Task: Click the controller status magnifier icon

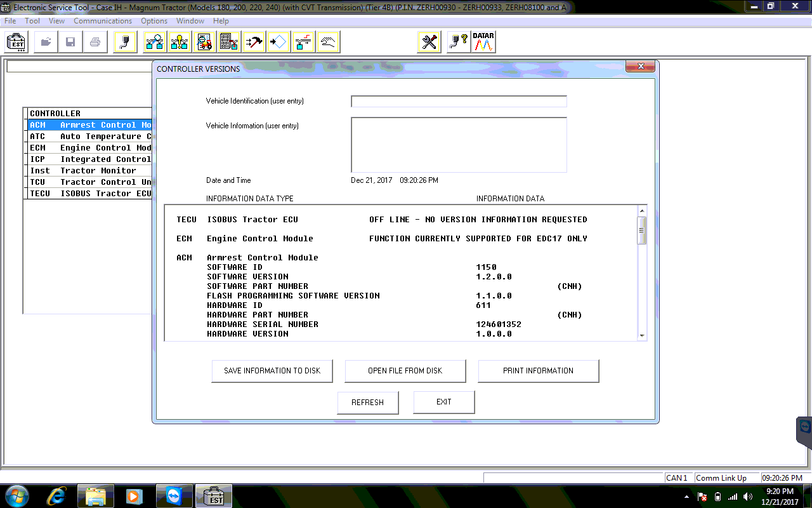Action: 154,43
